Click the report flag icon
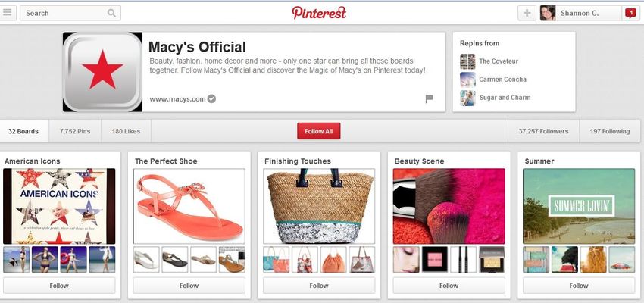This screenshot has width=644, height=303. pos(429,99)
